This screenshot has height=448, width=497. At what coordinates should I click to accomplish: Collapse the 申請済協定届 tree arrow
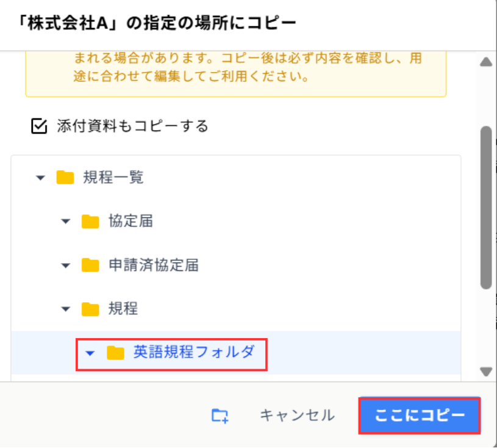(x=66, y=266)
